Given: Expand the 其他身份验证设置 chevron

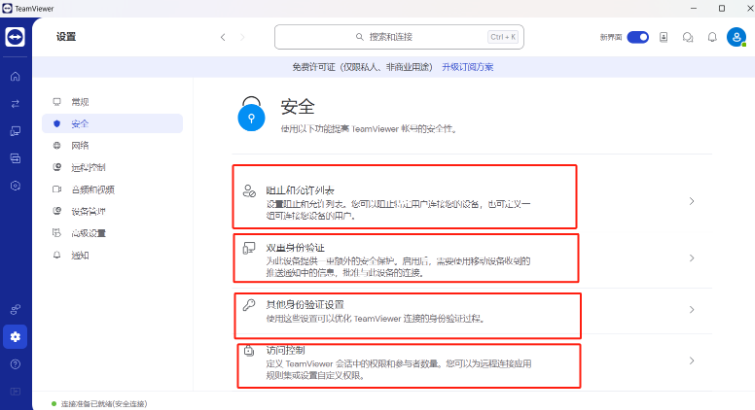Looking at the screenshot, I should click(692, 309).
